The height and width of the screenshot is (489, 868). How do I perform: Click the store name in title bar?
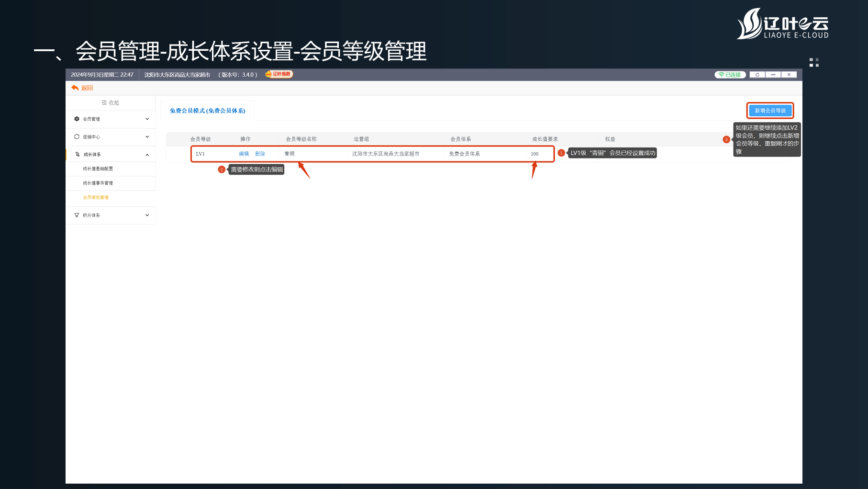[177, 75]
